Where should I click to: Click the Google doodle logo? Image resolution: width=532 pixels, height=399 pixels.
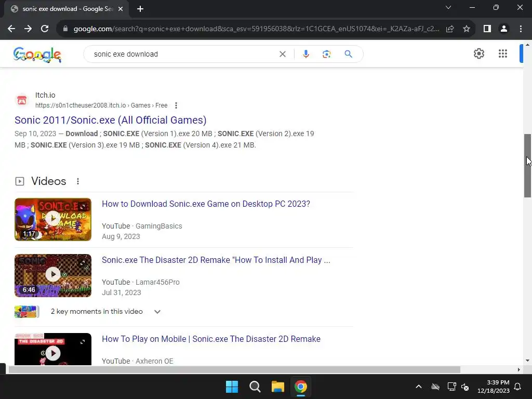click(x=37, y=55)
